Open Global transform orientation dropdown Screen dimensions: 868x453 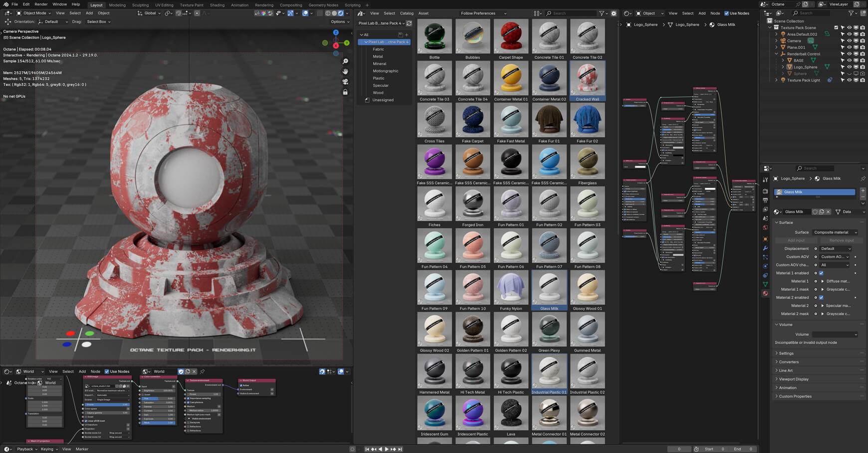[x=149, y=13]
